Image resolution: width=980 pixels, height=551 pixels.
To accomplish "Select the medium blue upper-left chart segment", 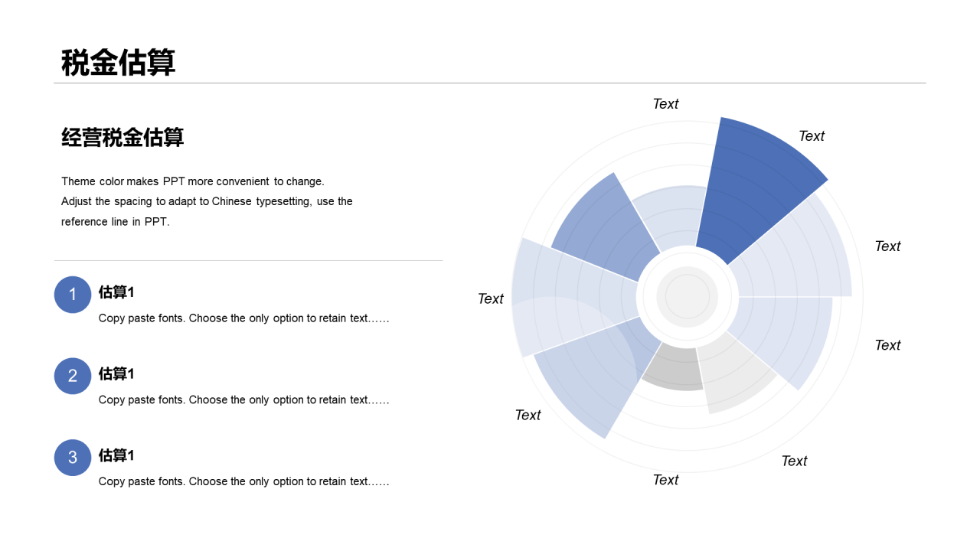I will point(605,226).
